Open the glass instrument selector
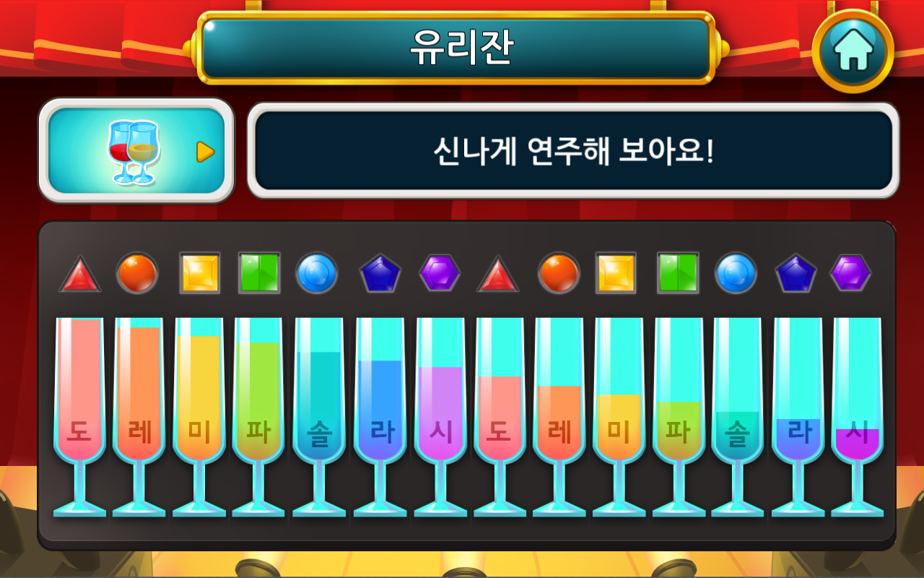This screenshot has height=578, width=924. (x=136, y=151)
